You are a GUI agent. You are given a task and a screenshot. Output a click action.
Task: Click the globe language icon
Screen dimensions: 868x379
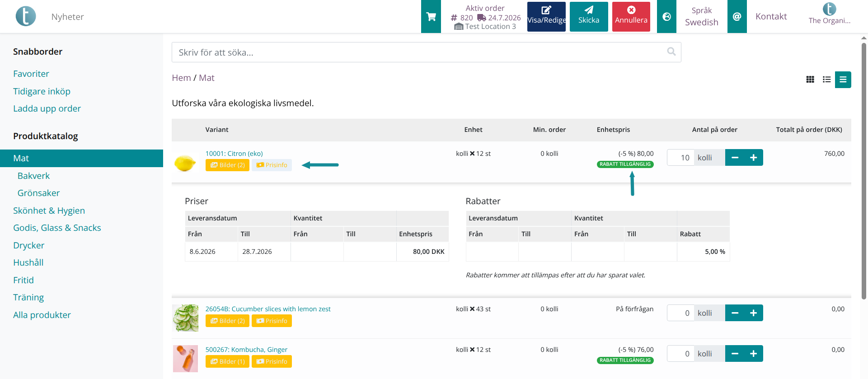pyautogui.click(x=666, y=17)
